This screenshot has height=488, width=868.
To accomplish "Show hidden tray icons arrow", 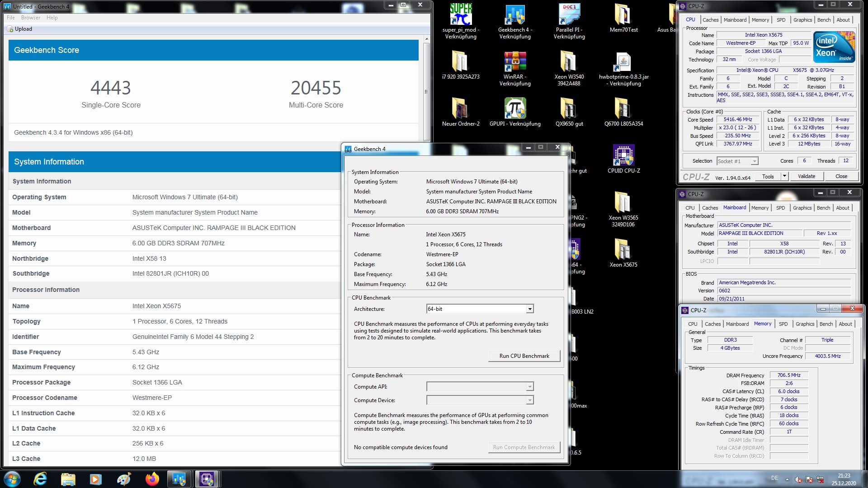I will (787, 479).
